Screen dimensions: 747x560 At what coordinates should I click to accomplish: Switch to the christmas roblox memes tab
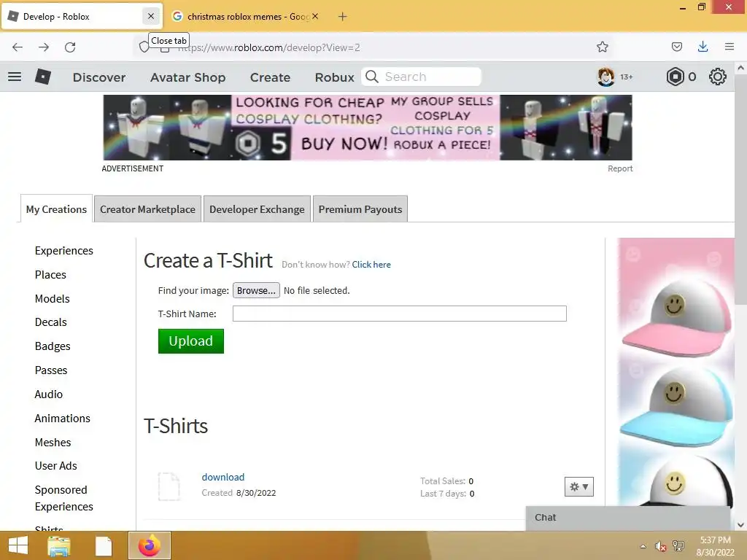245,17
